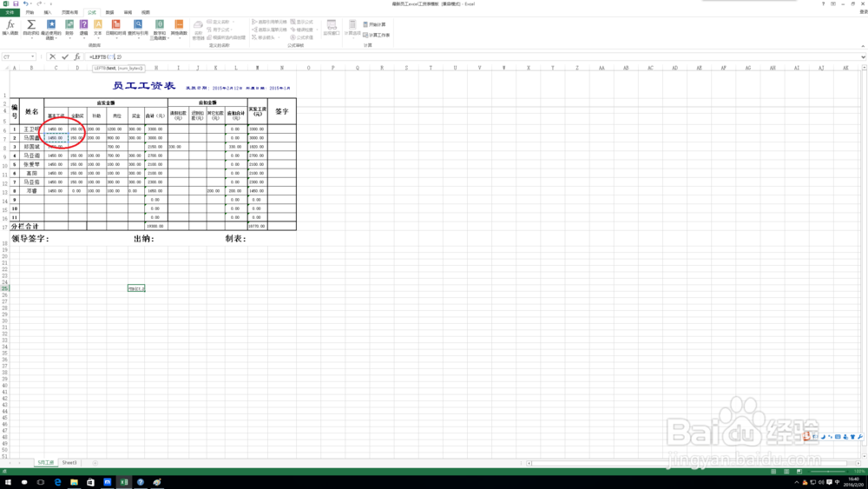Screen dimensions: 868x489
Task: Select all cells with corner triangle
Action: coord(5,68)
